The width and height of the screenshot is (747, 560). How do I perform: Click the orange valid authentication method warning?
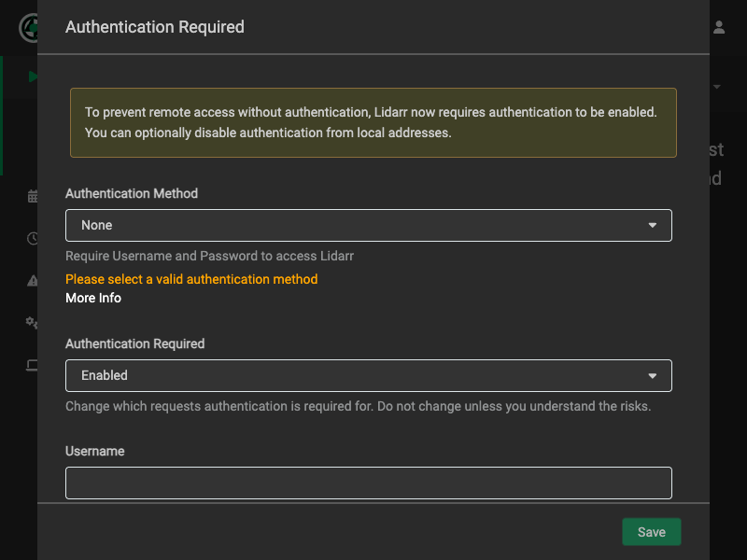(x=191, y=279)
